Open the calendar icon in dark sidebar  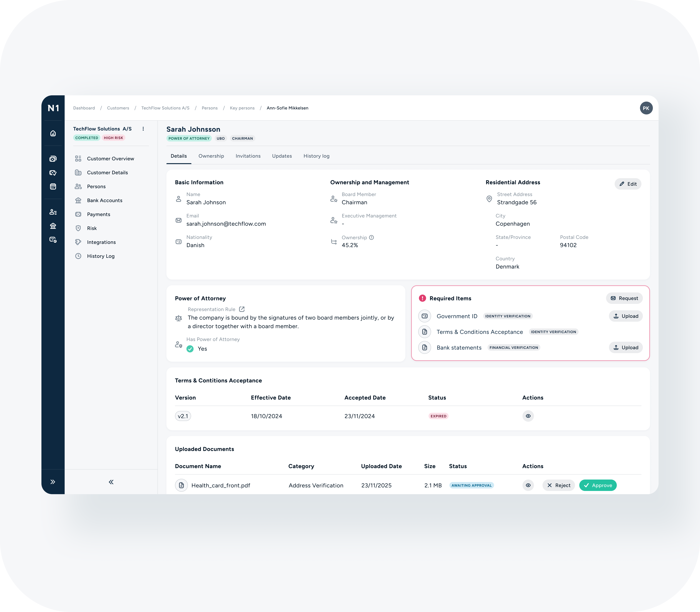click(x=53, y=186)
